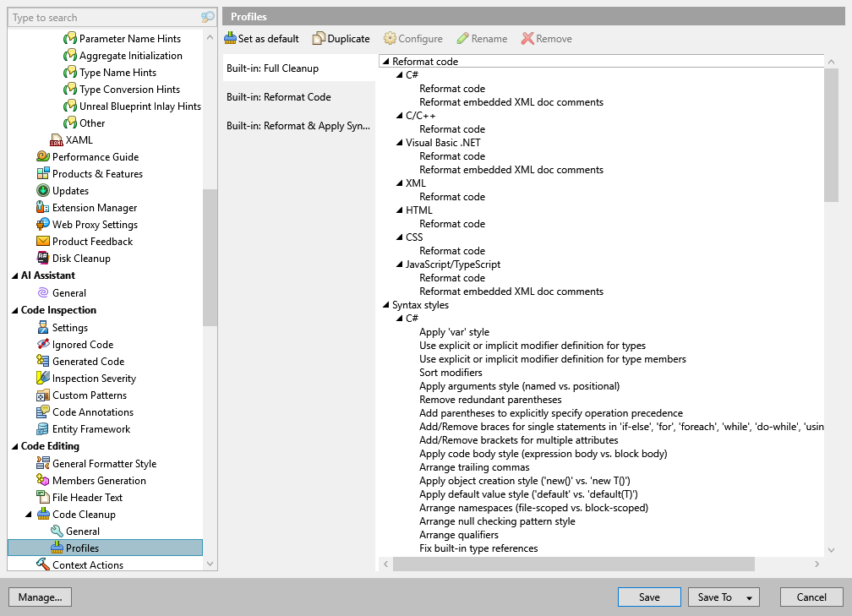This screenshot has width=852, height=616.
Task: Collapse the Syntax styles group
Action: point(385,305)
